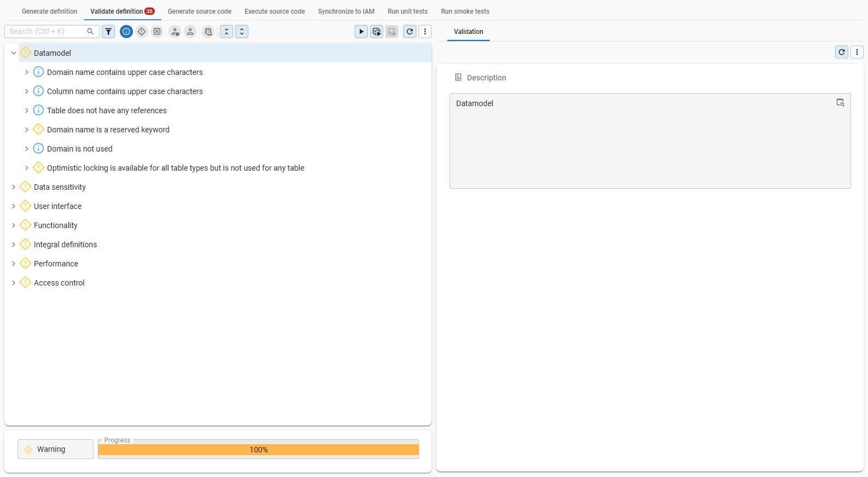Click the Warning status field

[55, 449]
